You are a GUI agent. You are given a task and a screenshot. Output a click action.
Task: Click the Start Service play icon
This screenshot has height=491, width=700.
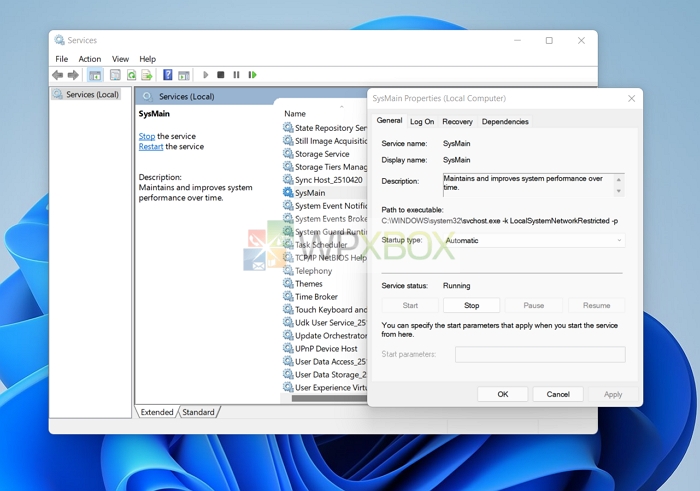(x=205, y=75)
